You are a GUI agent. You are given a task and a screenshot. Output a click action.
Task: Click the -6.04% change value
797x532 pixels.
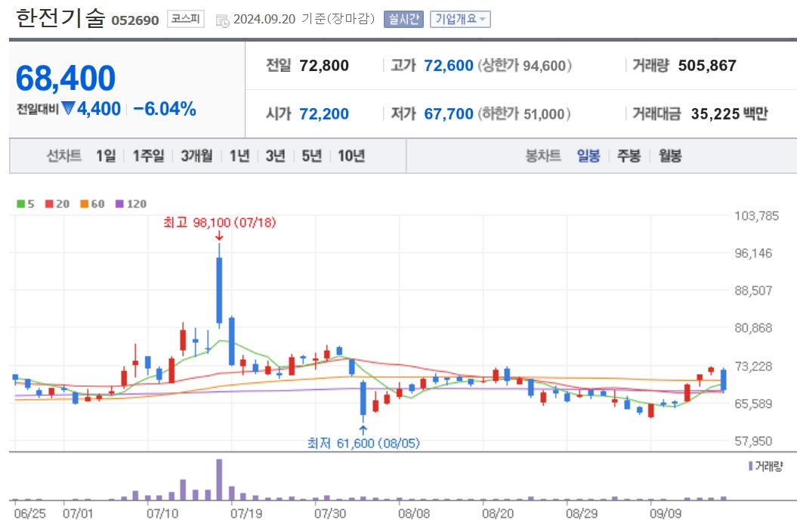165,109
